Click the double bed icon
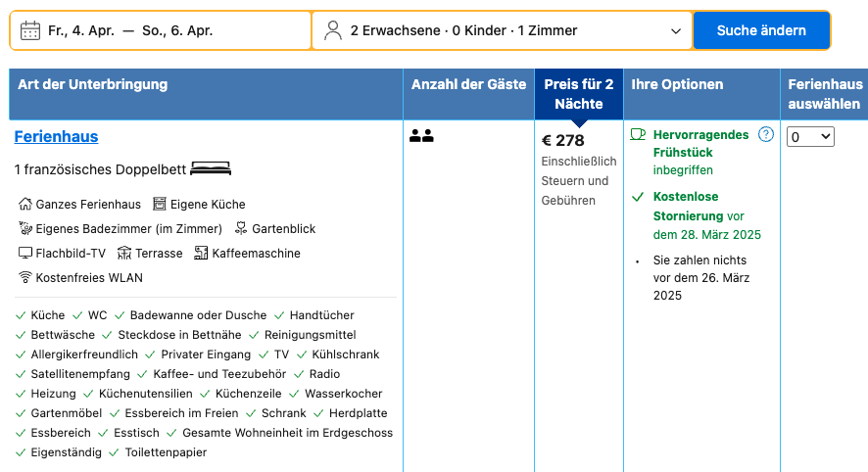Image resolution: width=868 pixels, height=472 pixels. point(211,168)
